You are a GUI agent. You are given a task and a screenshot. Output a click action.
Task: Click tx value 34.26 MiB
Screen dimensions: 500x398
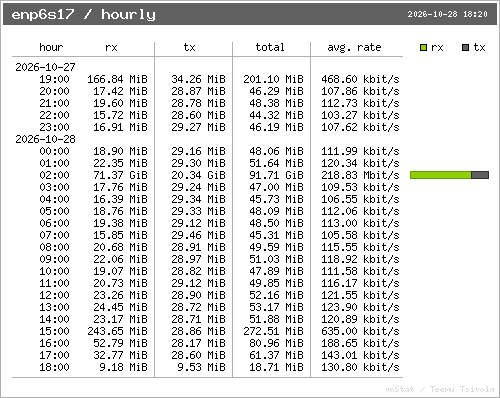[198, 79]
